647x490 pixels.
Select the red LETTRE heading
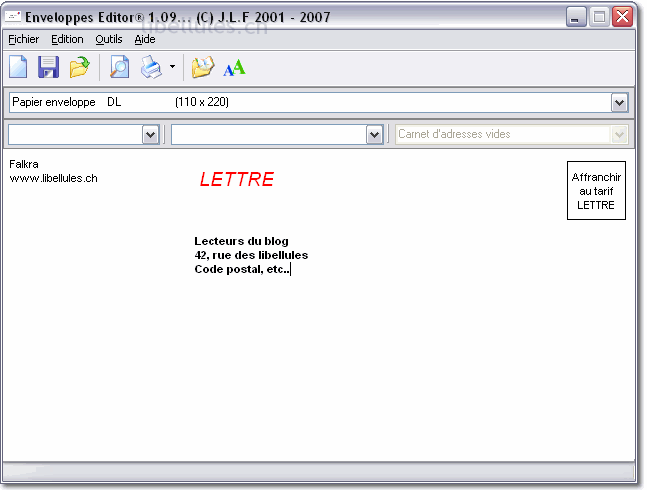click(237, 179)
